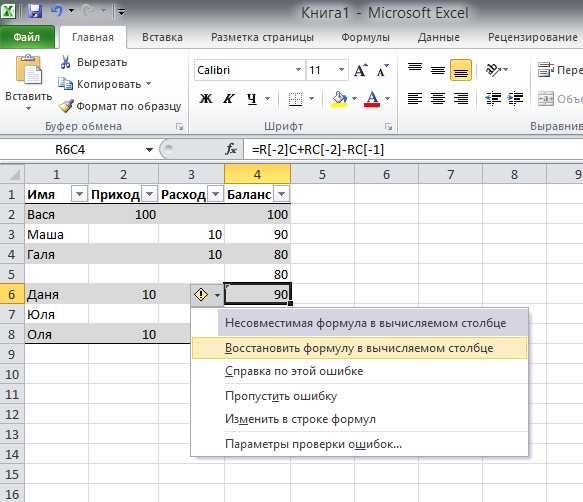Open the font size 11 dropdown
Viewport: 583px width, 502px height.
[x=341, y=70]
